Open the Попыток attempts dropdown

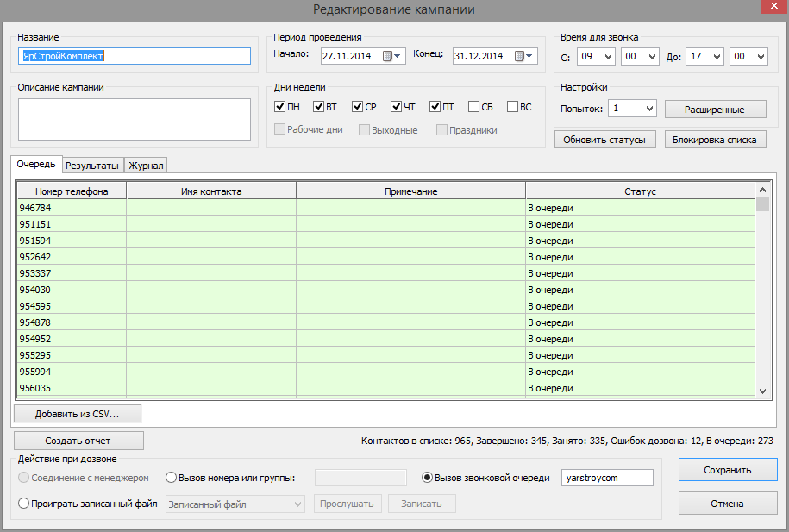tap(633, 109)
